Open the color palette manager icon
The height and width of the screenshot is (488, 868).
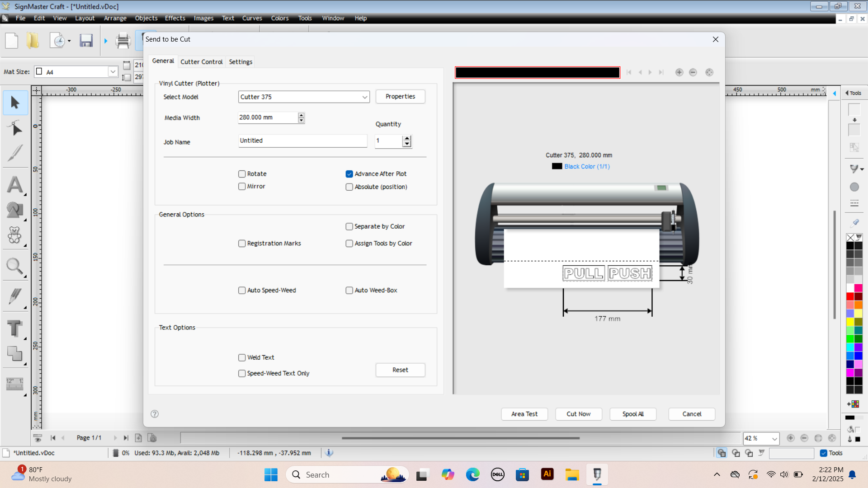[x=854, y=404]
